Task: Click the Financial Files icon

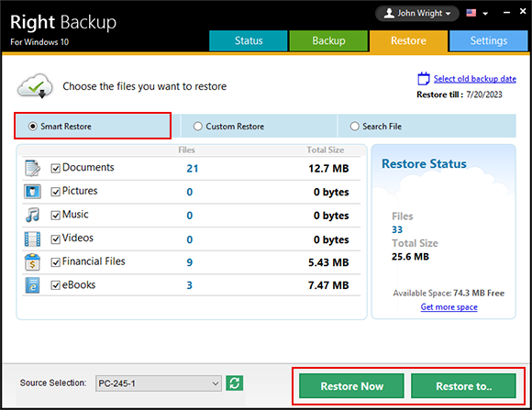Action: (x=32, y=262)
